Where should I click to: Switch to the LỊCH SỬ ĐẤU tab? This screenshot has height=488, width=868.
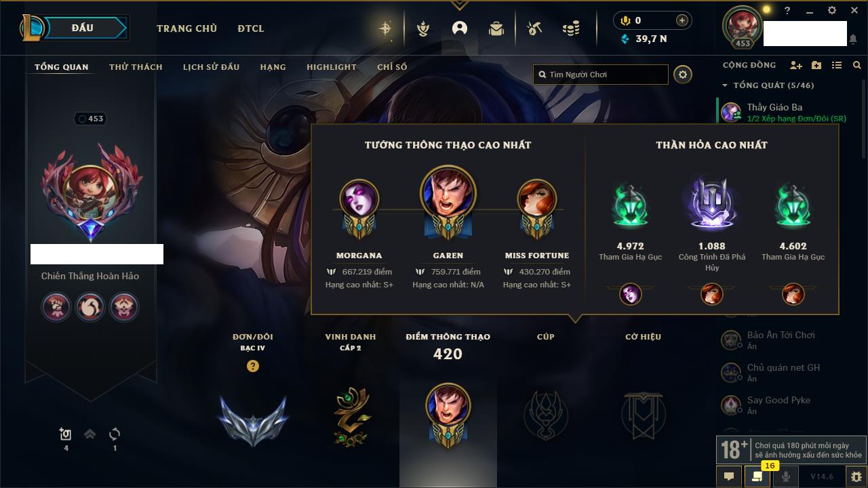click(x=211, y=67)
